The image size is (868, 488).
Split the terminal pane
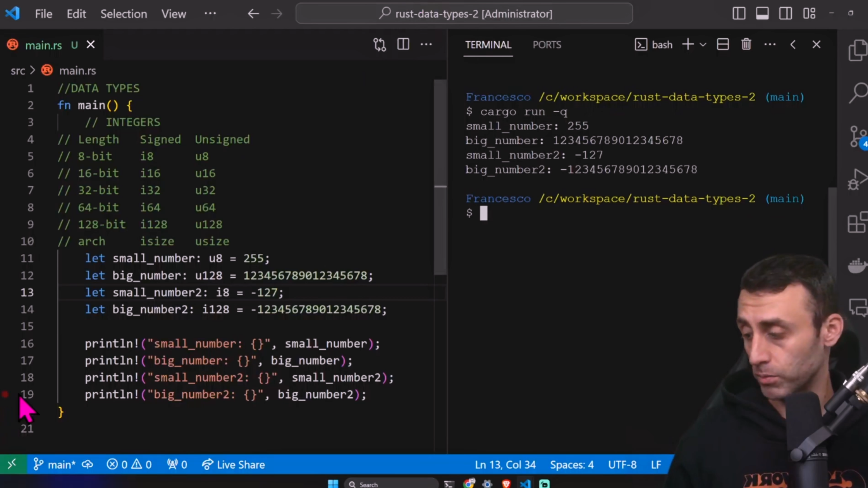click(723, 45)
